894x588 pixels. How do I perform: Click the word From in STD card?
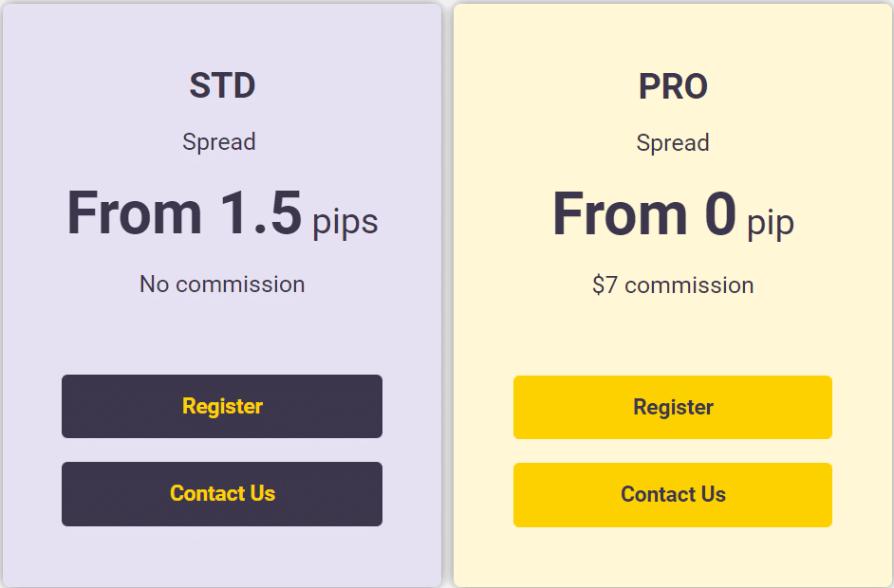(135, 213)
